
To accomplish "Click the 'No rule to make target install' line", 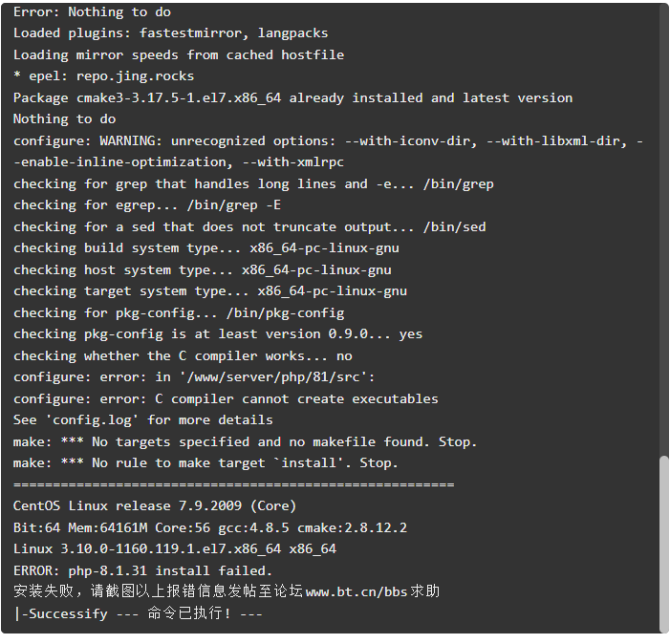I will pyautogui.click(x=205, y=463).
